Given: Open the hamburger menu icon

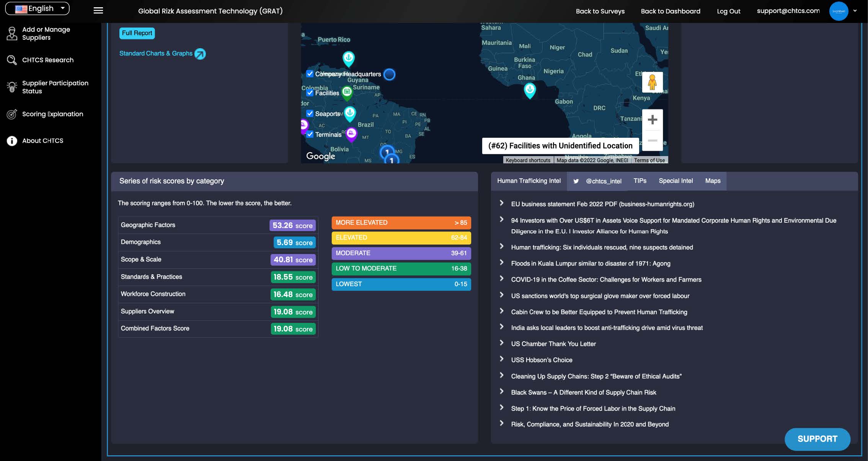Looking at the screenshot, I should 98,11.
